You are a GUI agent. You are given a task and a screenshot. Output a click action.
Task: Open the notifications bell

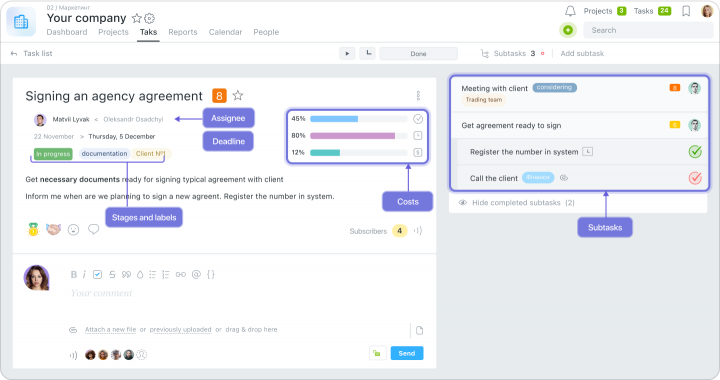(570, 11)
